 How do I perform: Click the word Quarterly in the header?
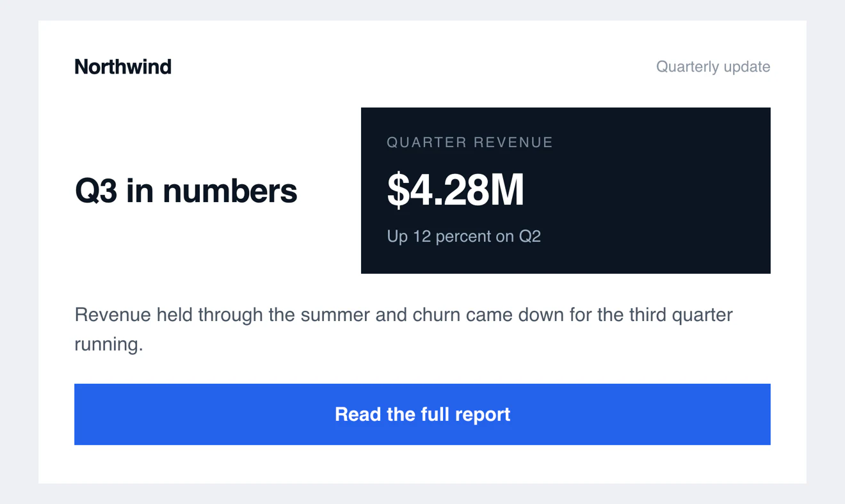[687, 67]
